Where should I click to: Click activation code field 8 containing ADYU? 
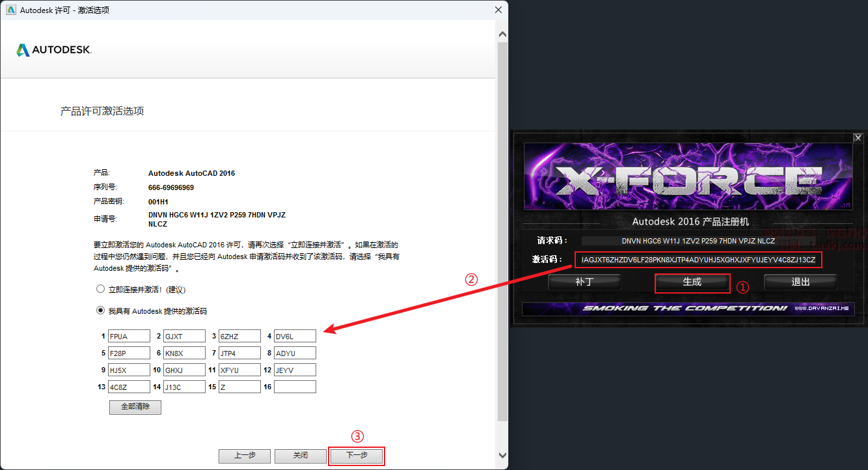click(295, 353)
